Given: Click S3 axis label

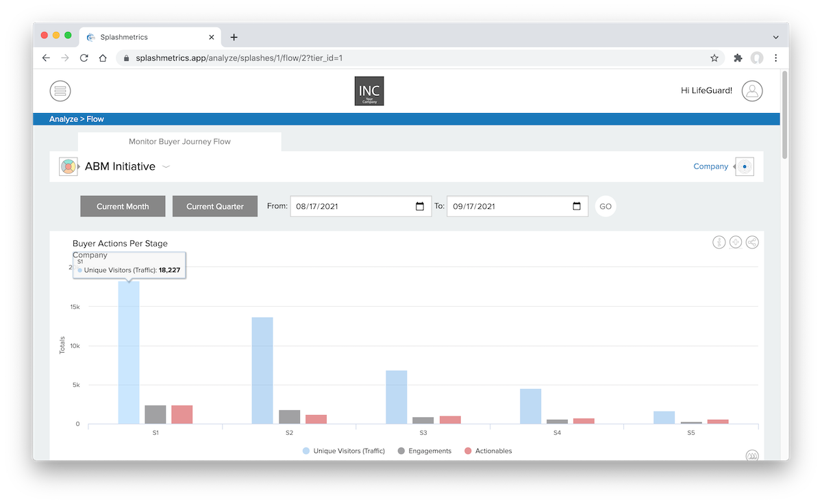Looking at the screenshot, I should click(423, 433).
